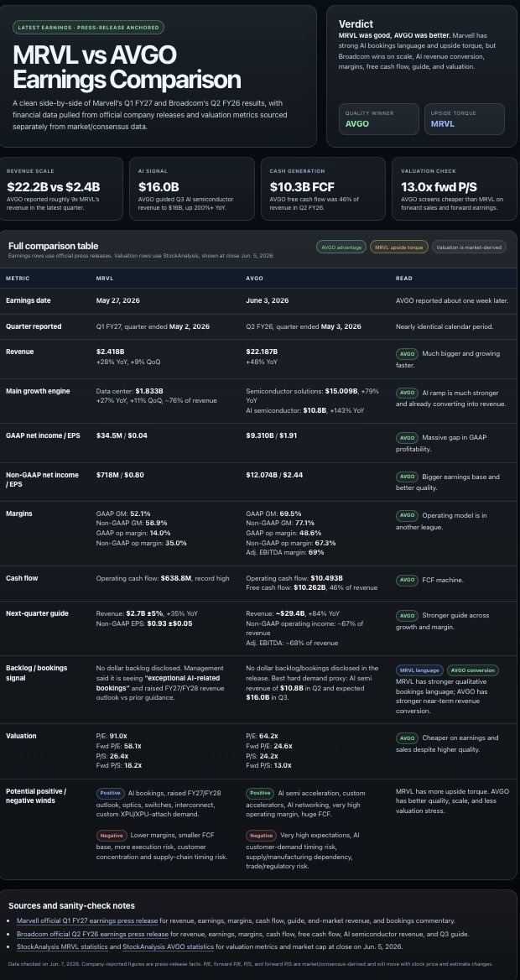520x980 pixels.
Task: Click the 'Earnings date' row label
Action: [x=29, y=300]
